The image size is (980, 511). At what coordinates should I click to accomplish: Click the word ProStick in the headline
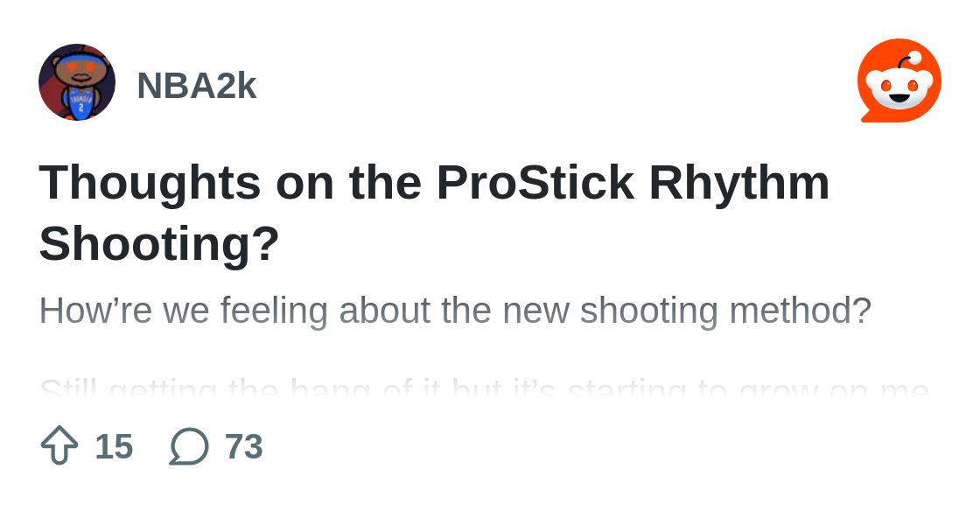[x=535, y=183]
